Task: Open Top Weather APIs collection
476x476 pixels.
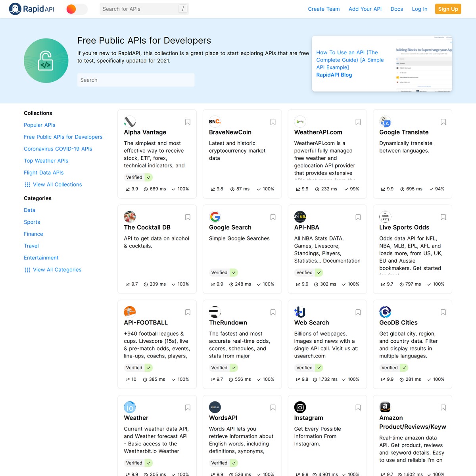Action: (46, 161)
